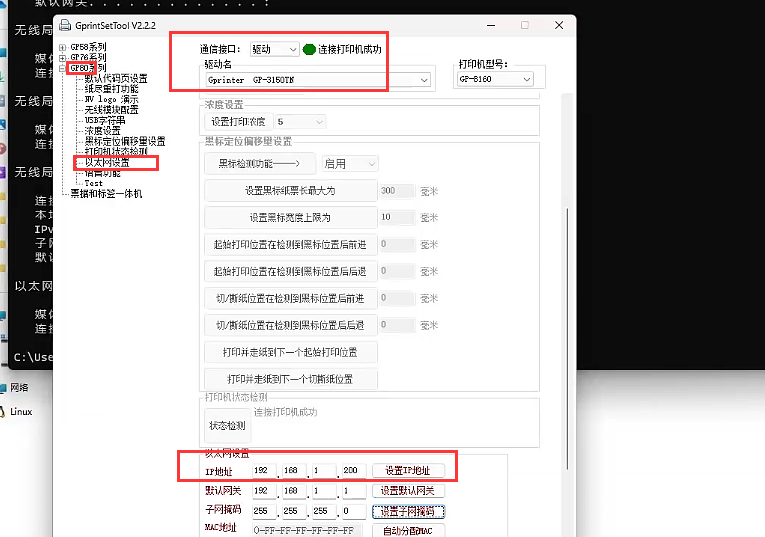This screenshot has width=765, height=537.
Task: Click the 连接打印机成功 status text at top
Action: pyautogui.click(x=350, y=49)
